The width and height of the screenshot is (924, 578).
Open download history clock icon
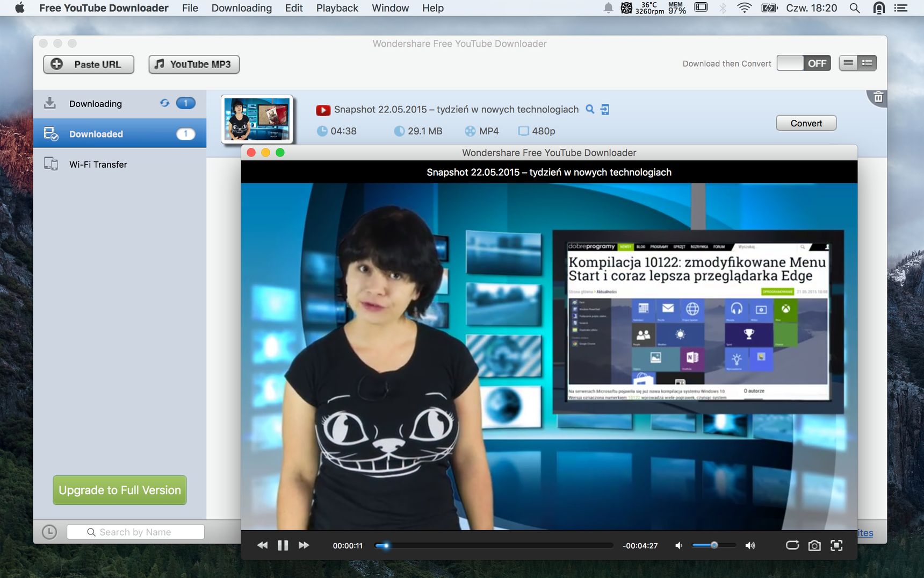[49, 532]
